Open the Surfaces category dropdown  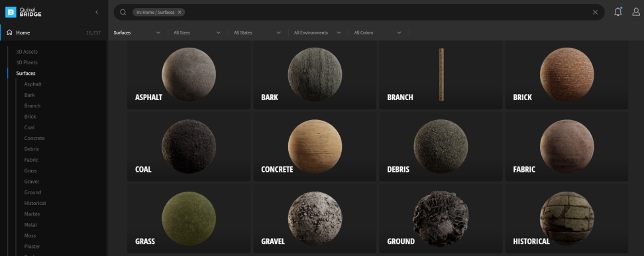[x=137, y=32]
